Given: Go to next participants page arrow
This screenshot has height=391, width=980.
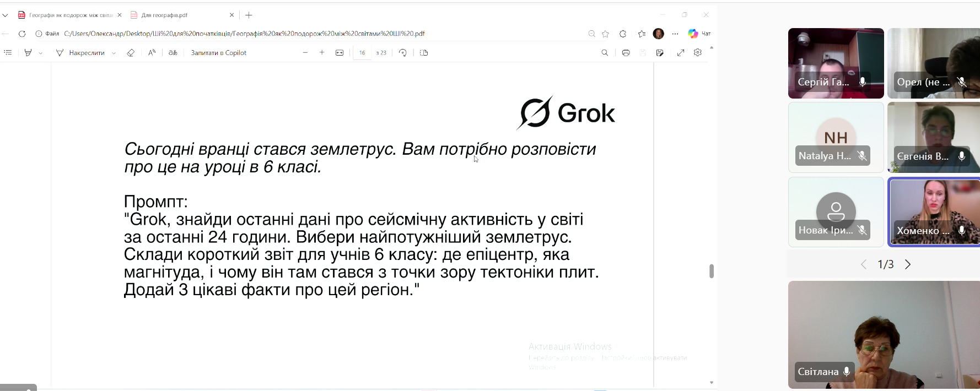Looking at the screenshot, I should click(x=908, y=265).
